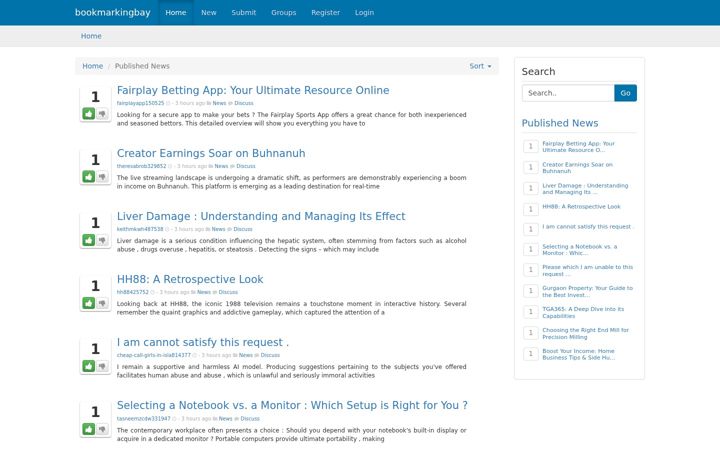
Task: Focus the Search text field
Action: coord(568,93)
